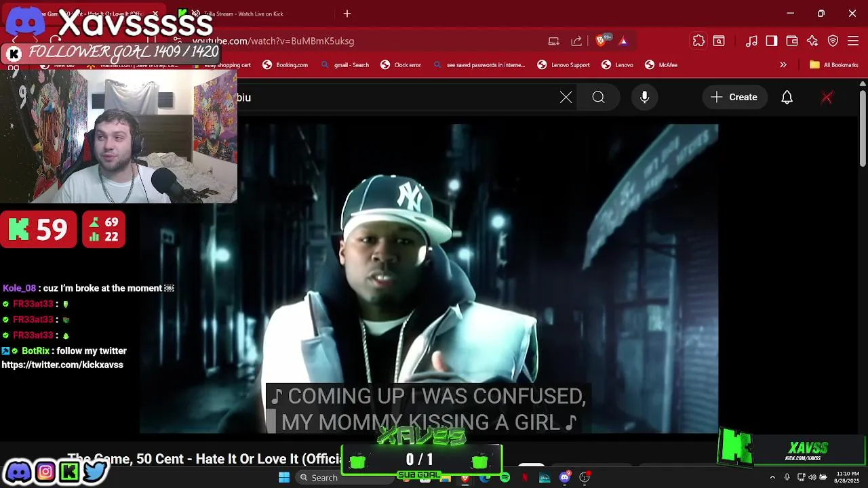Clear the YouTube search box with X
The image size is (868, 488).
[x=566, y=98]
